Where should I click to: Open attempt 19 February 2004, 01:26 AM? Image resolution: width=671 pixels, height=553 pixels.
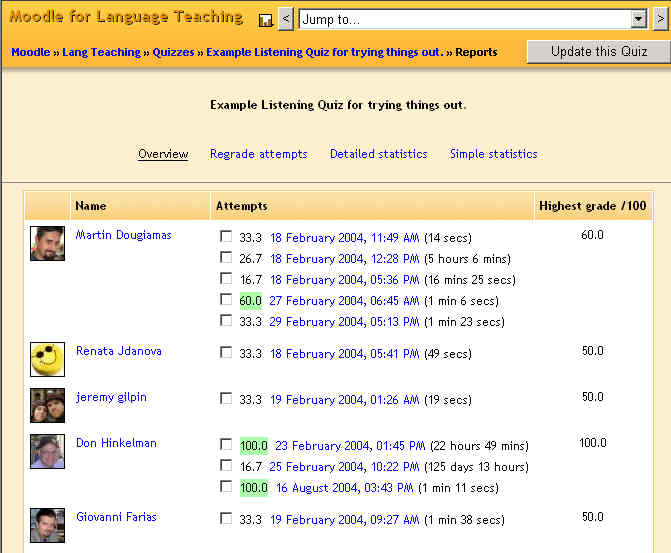344,400
